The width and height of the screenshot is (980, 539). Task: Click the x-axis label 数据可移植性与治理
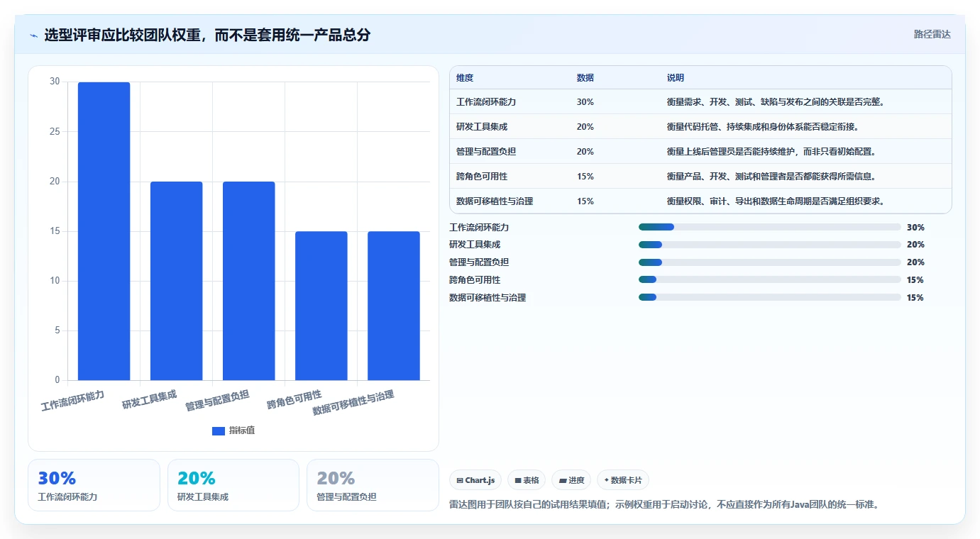pyautogui.click(x=353, y=403)
